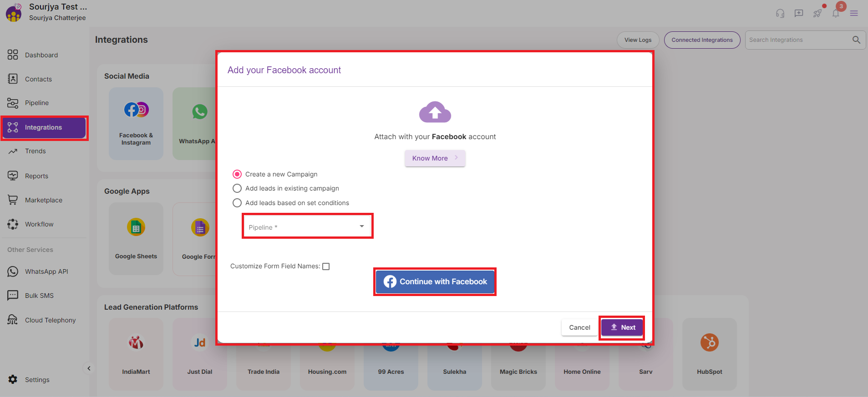Click the search magnifier icon
This screenshot has width=868, height=397.
(x=856, y=40)
